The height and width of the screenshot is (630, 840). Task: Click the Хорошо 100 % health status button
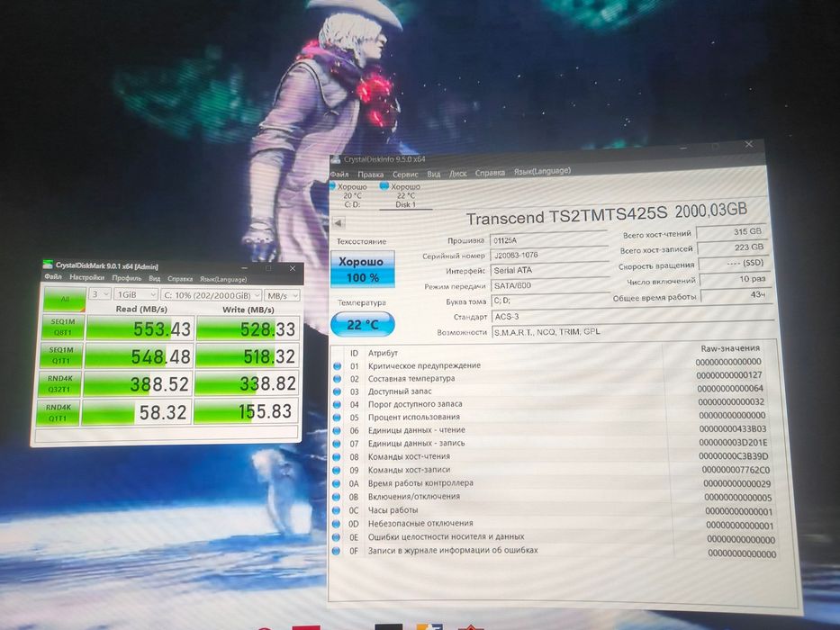tap(363, 269)
